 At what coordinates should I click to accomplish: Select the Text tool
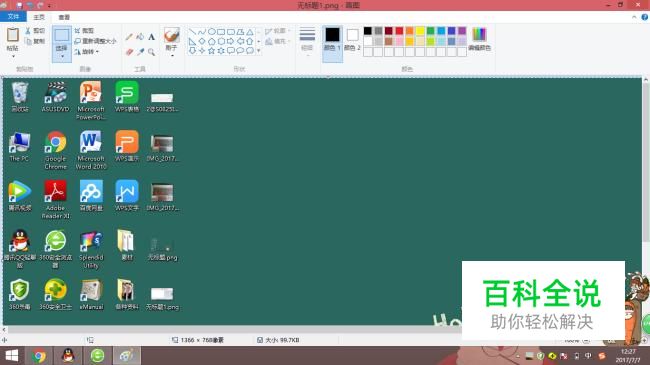click(x=152, y=37)
